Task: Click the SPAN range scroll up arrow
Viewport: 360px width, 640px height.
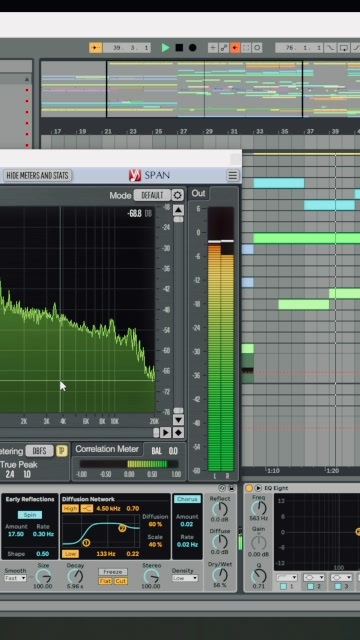Action: [x=178, y=210]
